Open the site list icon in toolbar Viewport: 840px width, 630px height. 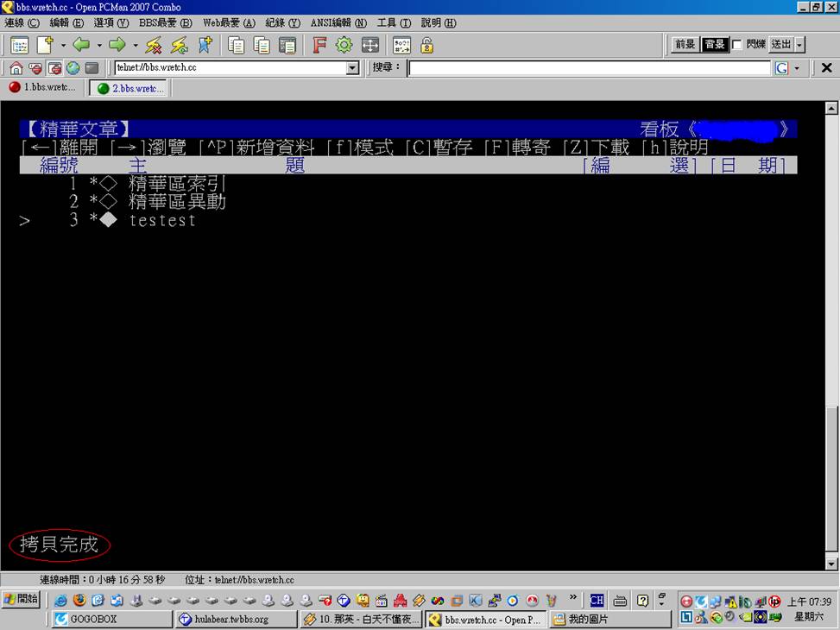(19, 46)
